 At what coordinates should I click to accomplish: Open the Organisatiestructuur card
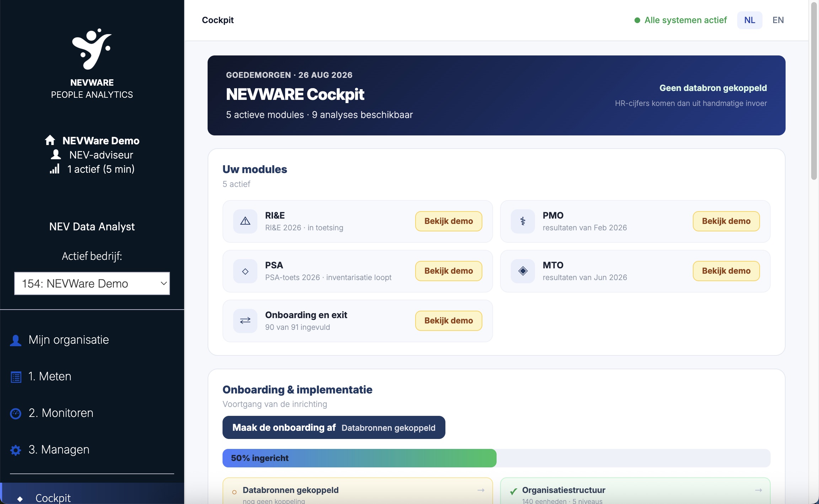pyautogui.click(x=635, y=491)
